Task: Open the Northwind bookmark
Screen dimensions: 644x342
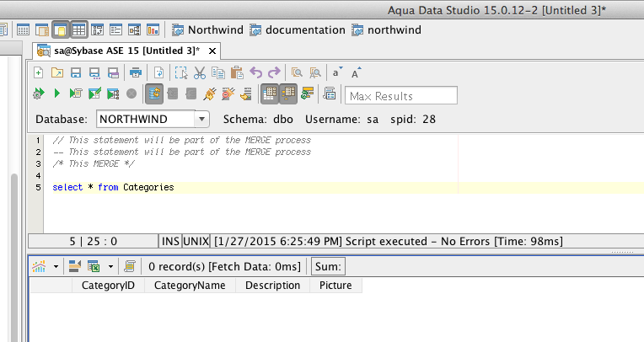Action: point(208,30)
